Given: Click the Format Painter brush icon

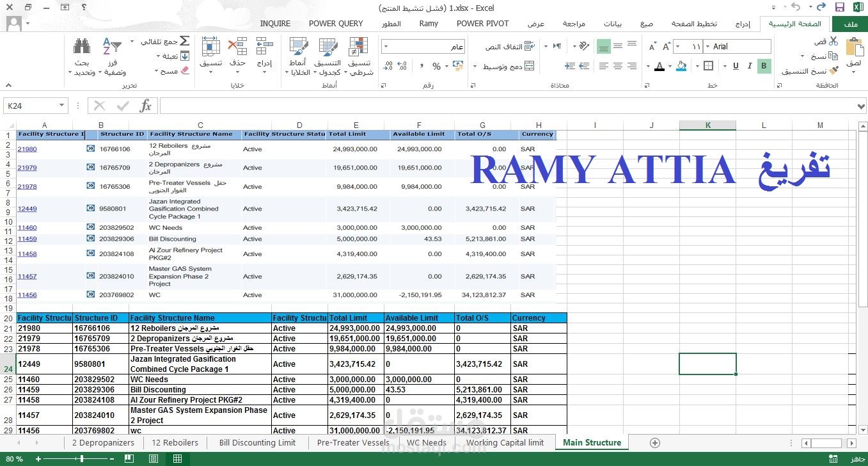Looking at the screenshot, I should [x=833, y=71].
